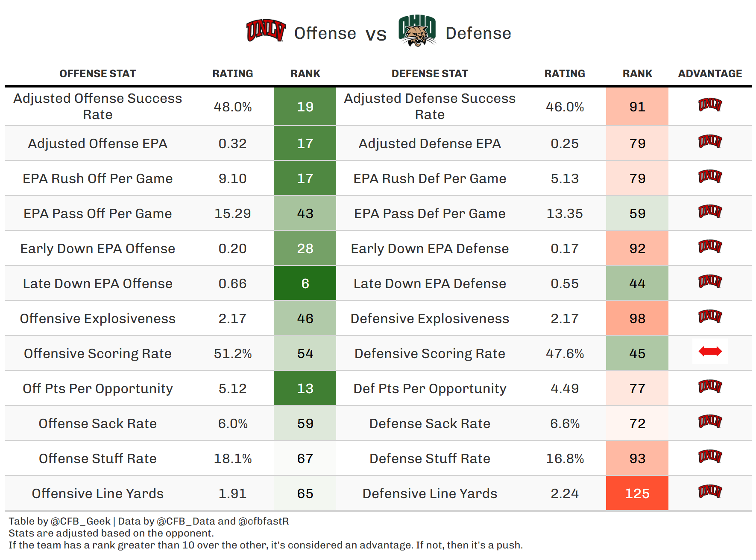This screenshot has width=756, height=560.
Task: Click UNLV advantage icon in Defensive Explosiveness row
Action: tap(710, 316)
